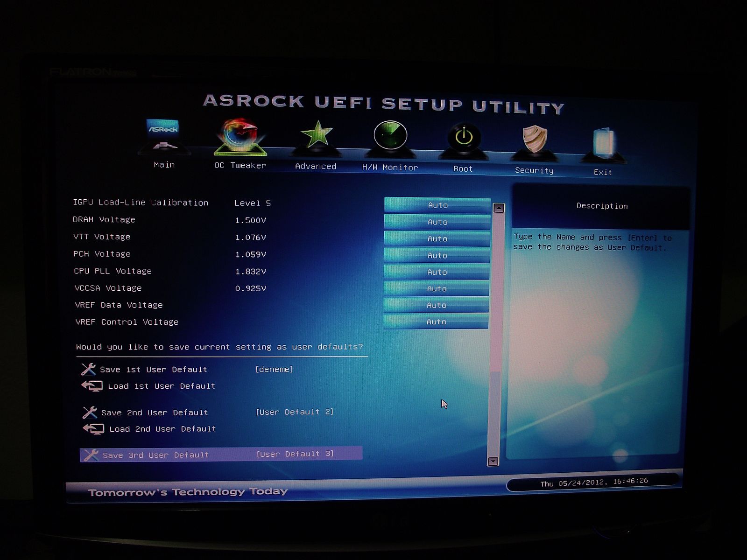
Task: Click the 1.500V DRAM value
Action: 251,220
